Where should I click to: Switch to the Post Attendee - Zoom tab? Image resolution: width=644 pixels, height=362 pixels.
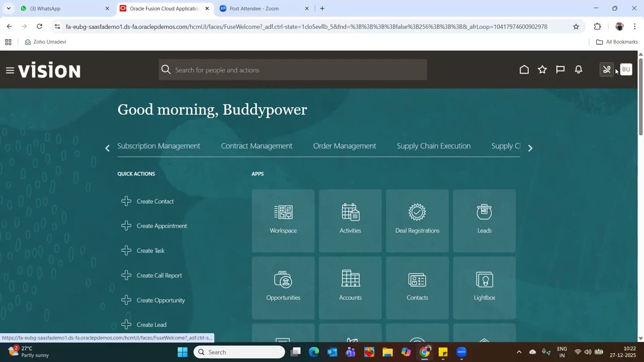(265, 9)
